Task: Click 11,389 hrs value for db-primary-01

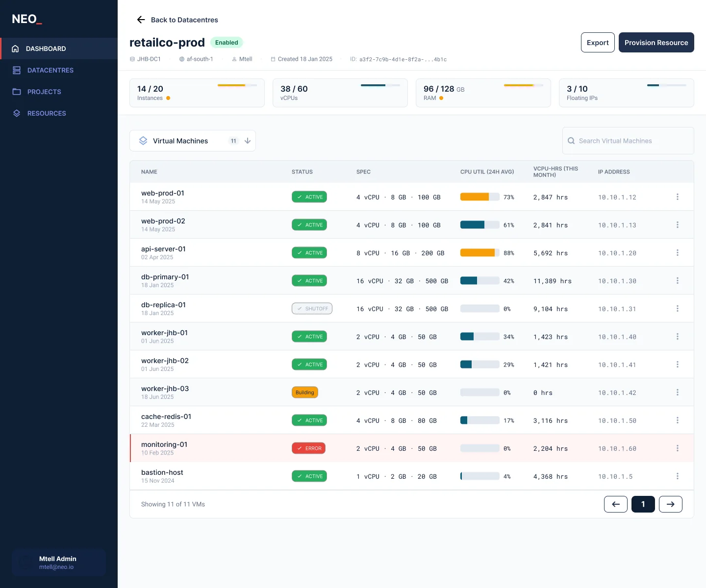Action: pos(553,281)
